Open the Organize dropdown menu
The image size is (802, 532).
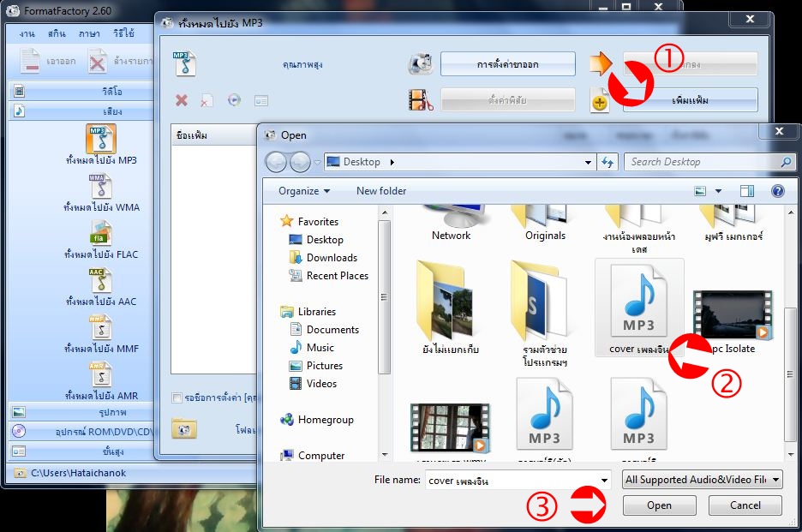pyautogui.click(x=304, y=191)
